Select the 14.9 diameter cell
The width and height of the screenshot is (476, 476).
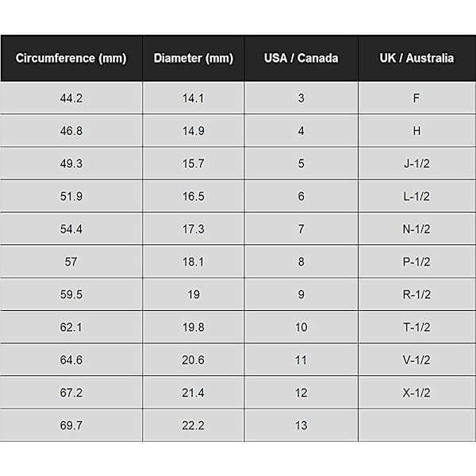(x=194, y=131)
